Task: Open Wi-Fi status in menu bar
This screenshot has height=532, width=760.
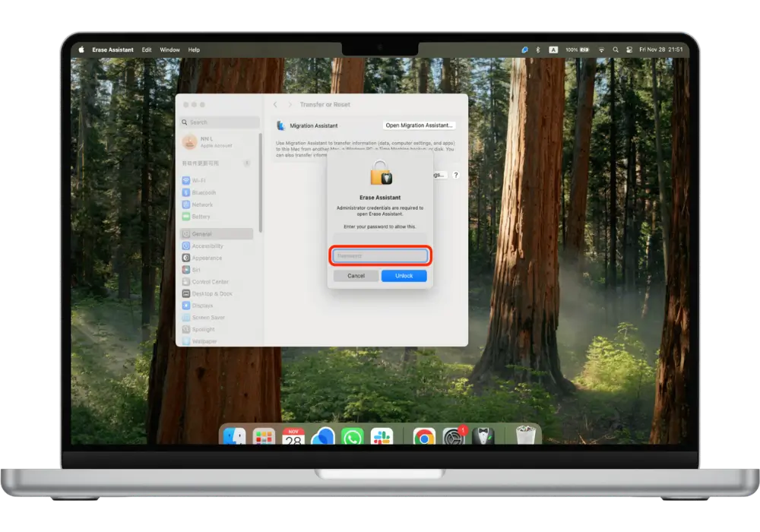Action: 601,49
